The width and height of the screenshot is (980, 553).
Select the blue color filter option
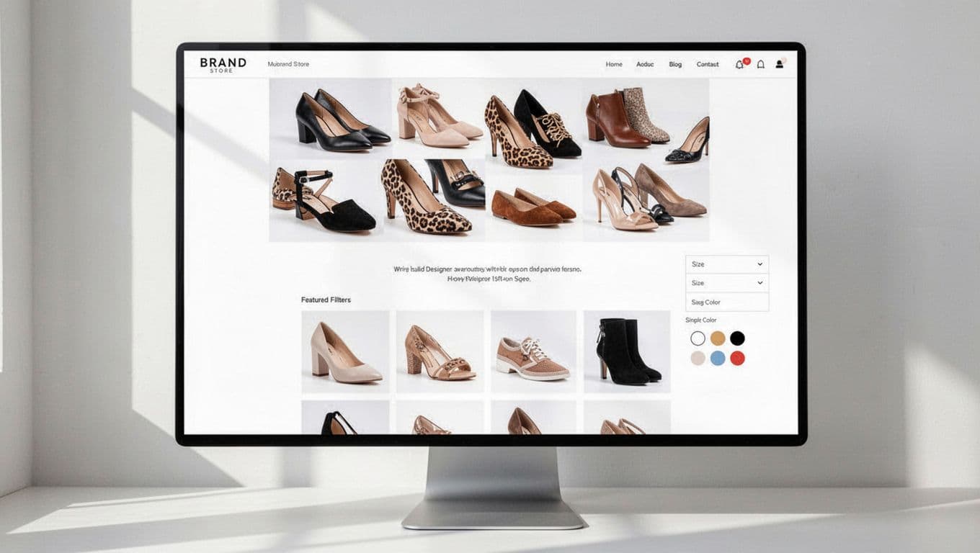[x=718, y=358]
